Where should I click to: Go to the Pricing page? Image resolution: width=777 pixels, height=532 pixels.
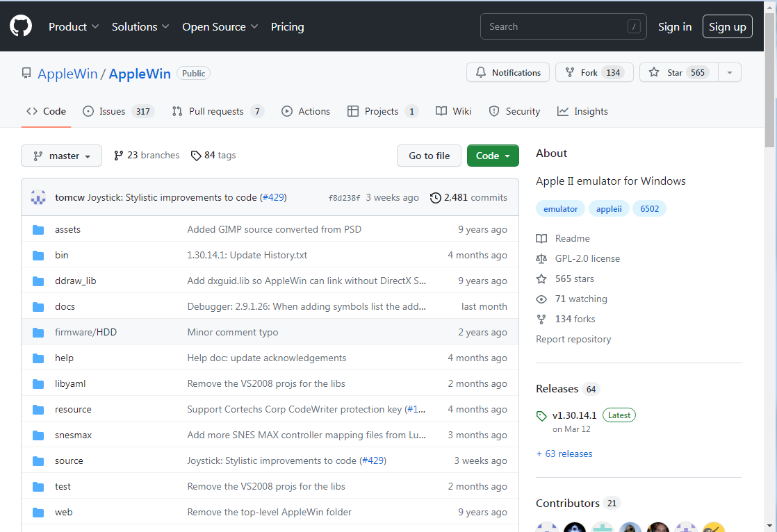288,27
